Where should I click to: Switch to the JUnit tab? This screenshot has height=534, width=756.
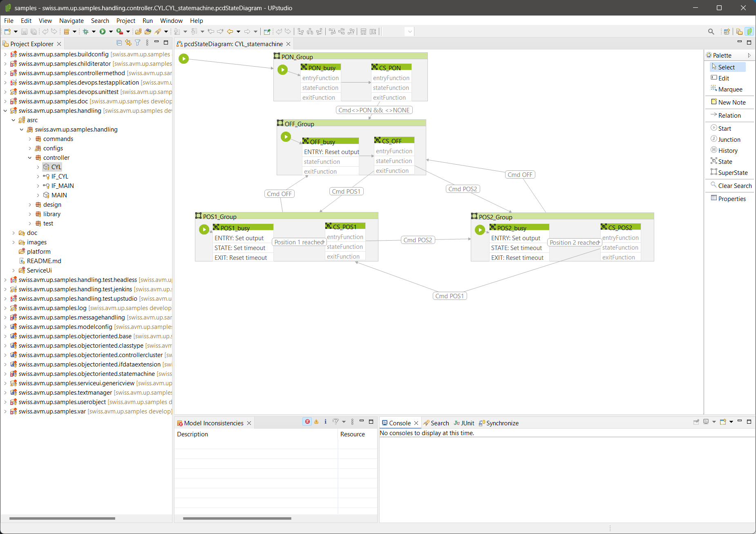[x=464, y=423]
